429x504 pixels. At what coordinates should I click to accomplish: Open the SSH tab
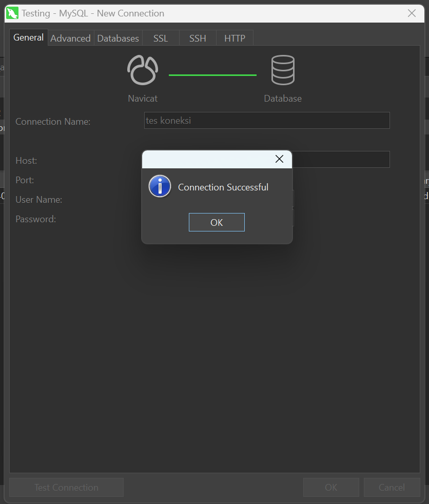pyautogui.click(x=198, y=38)
